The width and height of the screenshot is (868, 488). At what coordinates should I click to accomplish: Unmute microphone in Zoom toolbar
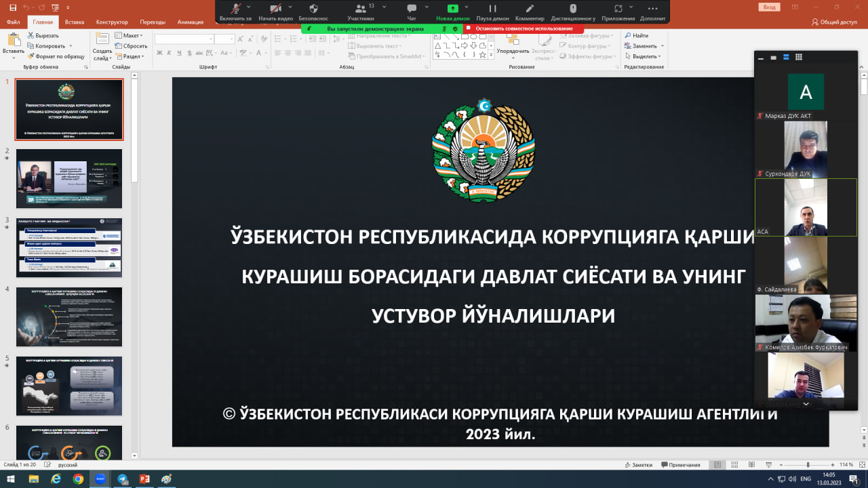click(235, 9)
